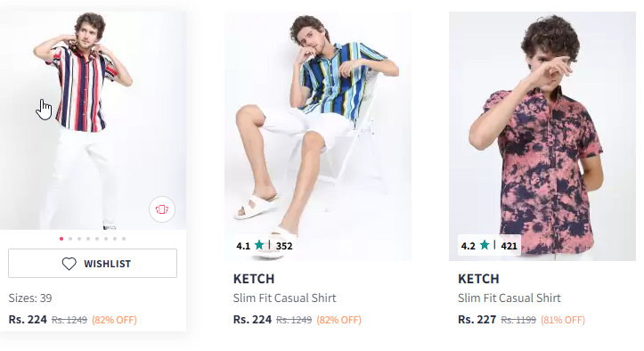Click the Rs. 227 price on tie-dye shirt
The width and height of the screenshot is (644, 351).
click(x=477, y=320)
